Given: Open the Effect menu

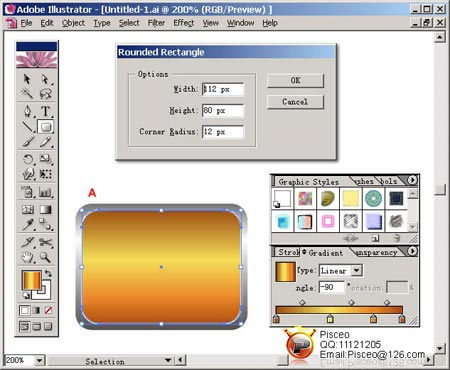Looking at the screenshot, I should click(x=184, y=23).
